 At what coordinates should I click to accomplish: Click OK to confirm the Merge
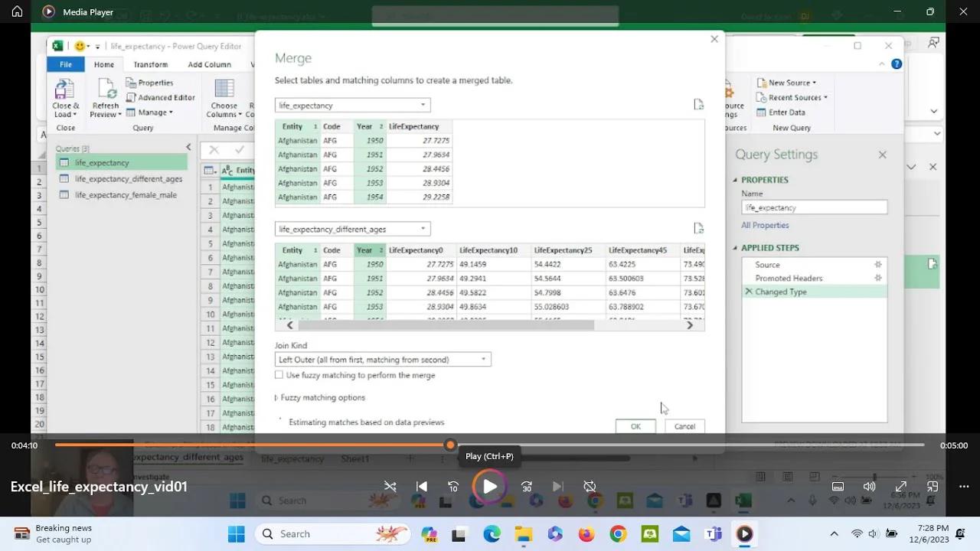pos(635,426)
